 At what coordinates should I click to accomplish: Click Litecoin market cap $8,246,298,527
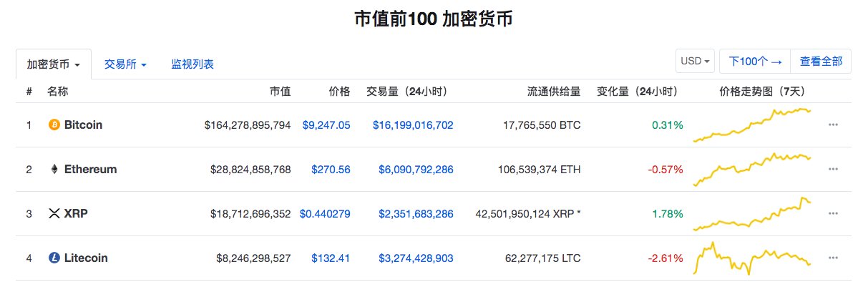click(253, 258)
